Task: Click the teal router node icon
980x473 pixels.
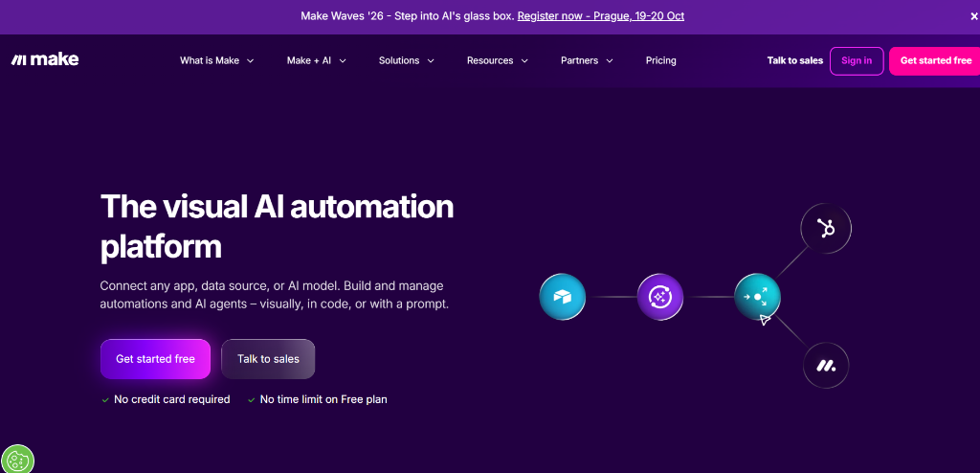Action: (x=758, y=297)
